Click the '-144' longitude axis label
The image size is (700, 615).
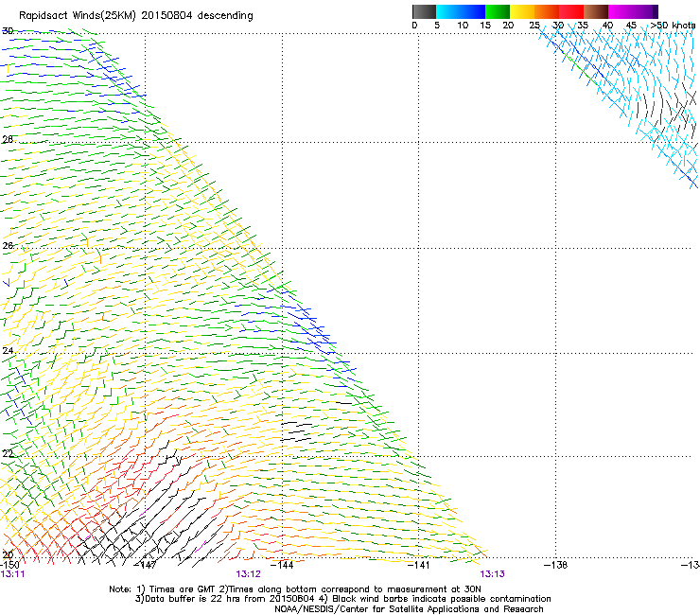pyautogui.click(x=283, y=565)
